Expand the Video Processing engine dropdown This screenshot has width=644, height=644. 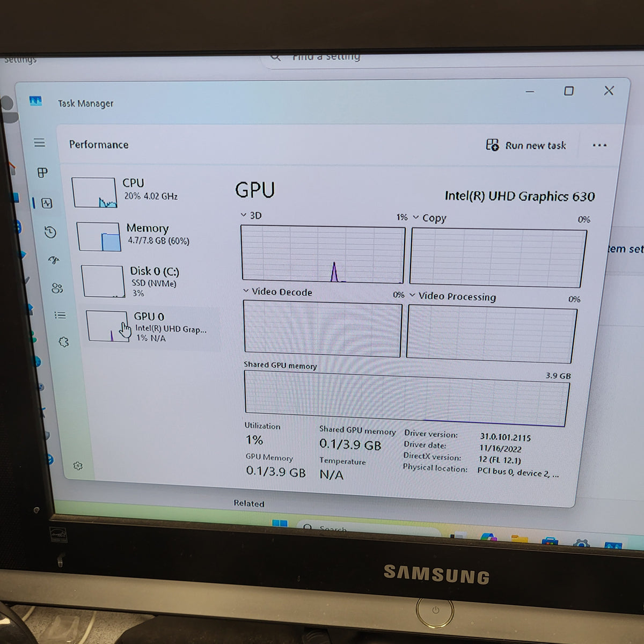point(412,295)
